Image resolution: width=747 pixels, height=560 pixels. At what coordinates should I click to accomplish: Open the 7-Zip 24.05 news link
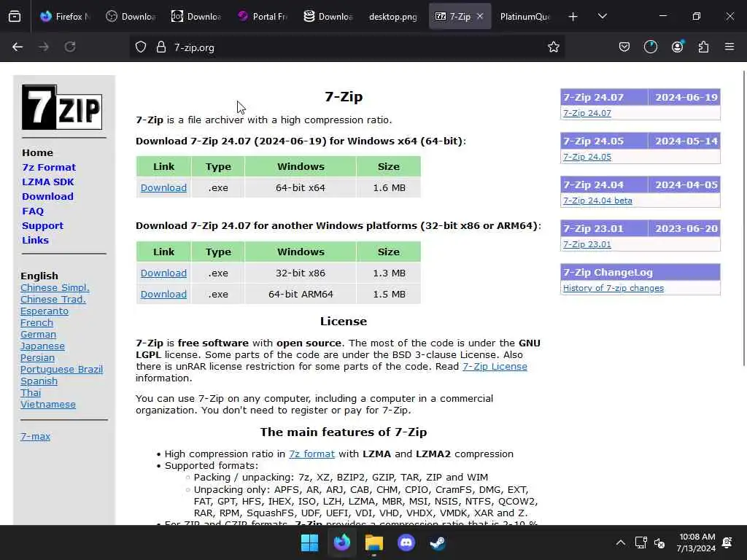pyautogui.click(x=587, y=157)
